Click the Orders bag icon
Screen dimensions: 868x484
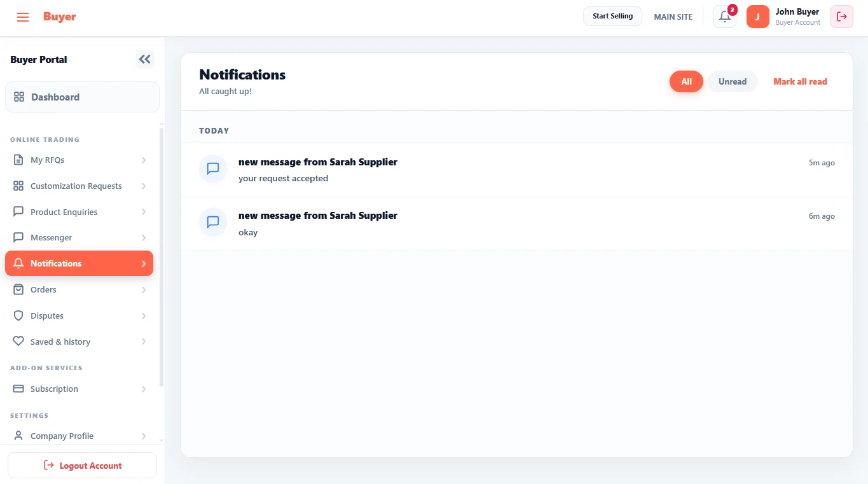pyautogui.click(x=18, y=289)
